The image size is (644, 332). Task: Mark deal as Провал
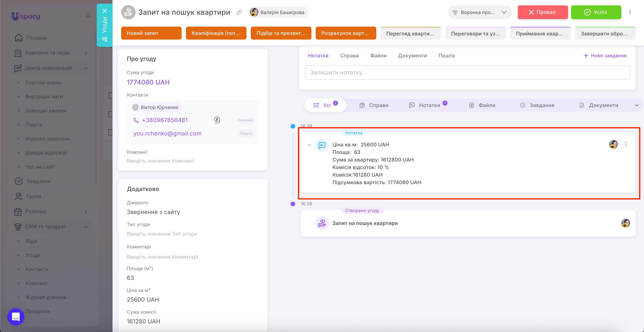543,12
